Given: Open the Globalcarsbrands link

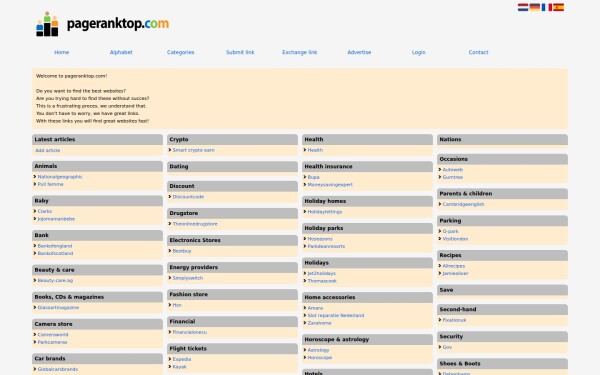Looking at the screenshot, I should coord(58,369).
